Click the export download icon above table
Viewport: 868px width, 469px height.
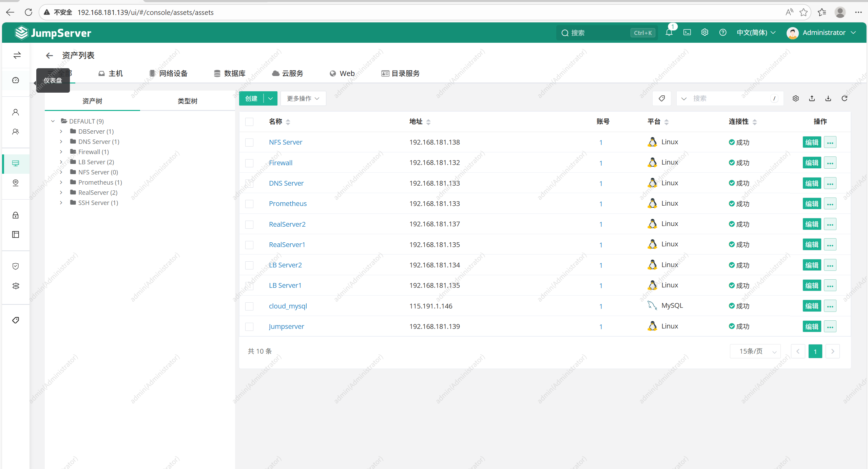point(828,98)
